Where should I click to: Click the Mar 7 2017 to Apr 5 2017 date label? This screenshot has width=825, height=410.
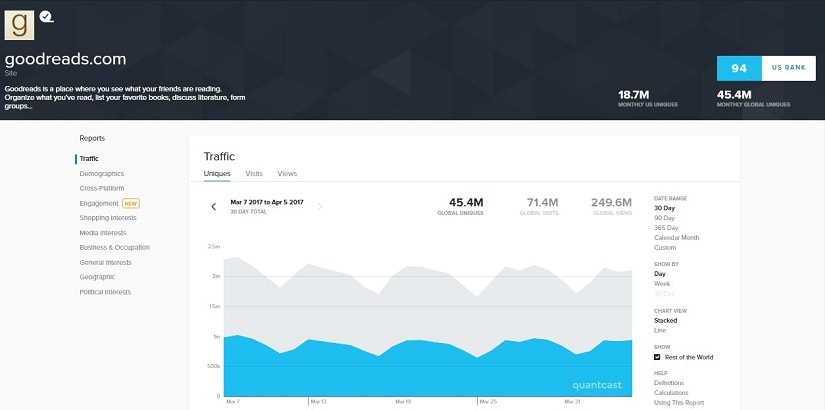pos(267,202)
